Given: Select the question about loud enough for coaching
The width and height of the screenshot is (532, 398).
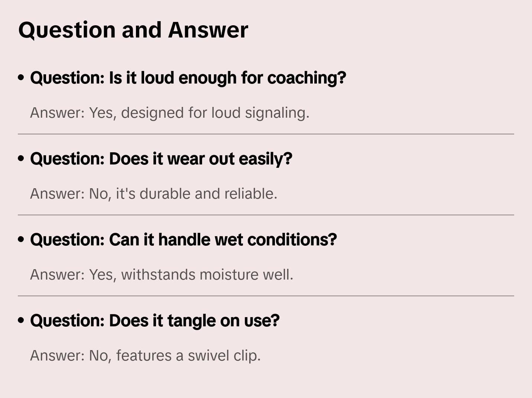Looking at the screenshot, I should [188, 78].
